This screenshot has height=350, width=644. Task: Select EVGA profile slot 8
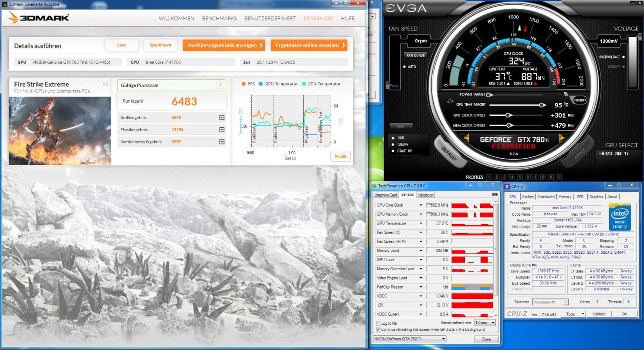coord(543,177)
